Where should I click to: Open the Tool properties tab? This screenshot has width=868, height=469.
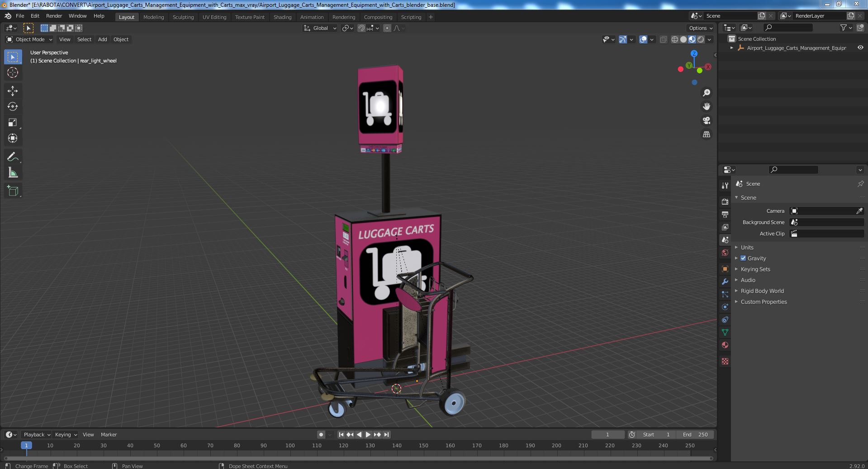coord(725,186)
